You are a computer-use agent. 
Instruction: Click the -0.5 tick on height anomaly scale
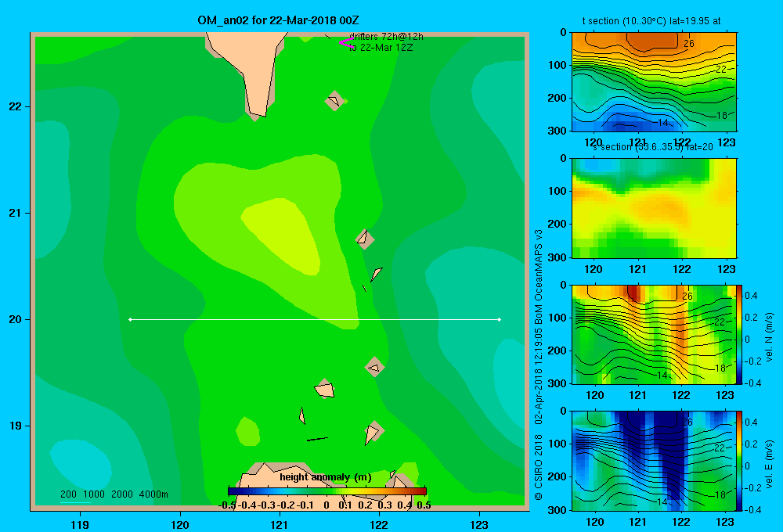coord(227,505)
